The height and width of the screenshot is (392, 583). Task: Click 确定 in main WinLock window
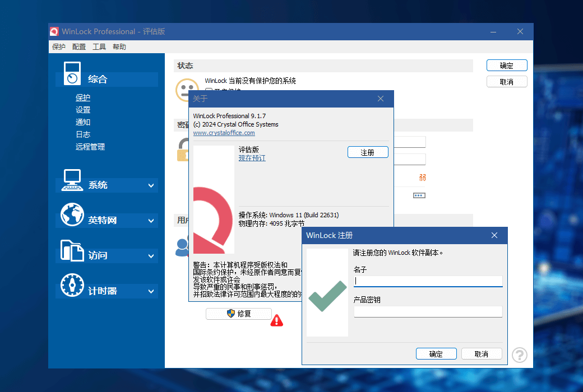click(x=507, y=66)
